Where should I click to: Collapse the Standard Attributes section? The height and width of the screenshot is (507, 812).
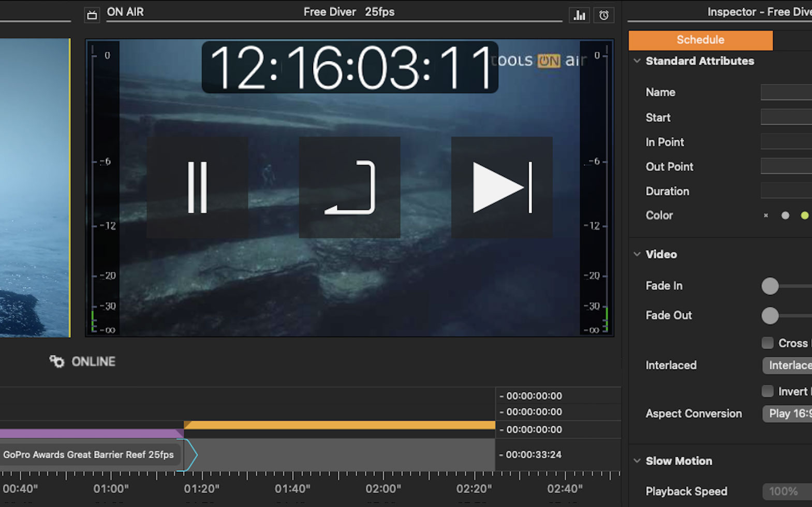(x=637, y=61)
